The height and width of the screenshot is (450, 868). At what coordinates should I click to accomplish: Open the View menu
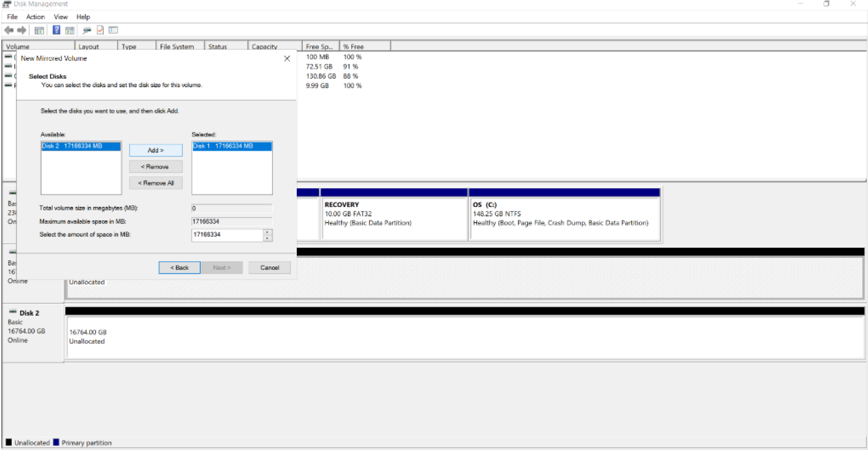[x=61, y=17]
